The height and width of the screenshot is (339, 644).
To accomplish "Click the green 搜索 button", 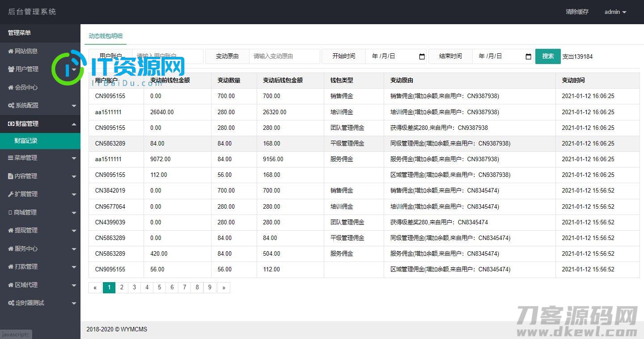I will tap(548, 56).
